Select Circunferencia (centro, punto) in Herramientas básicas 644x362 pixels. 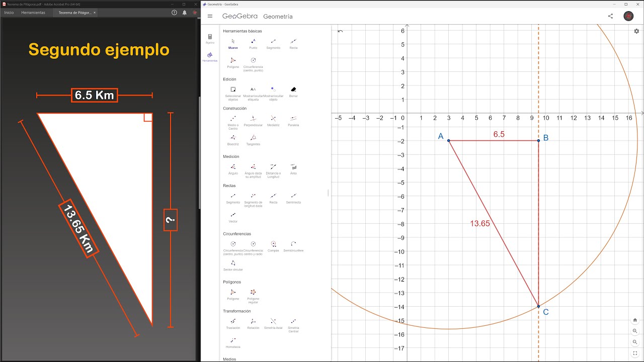click(x=253, y=64)
